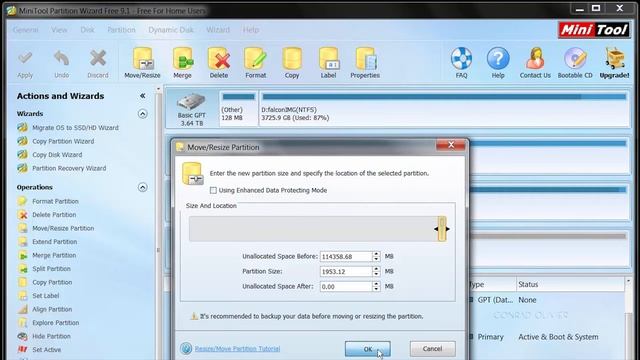Open the Wizard menu

click(218, 30)
